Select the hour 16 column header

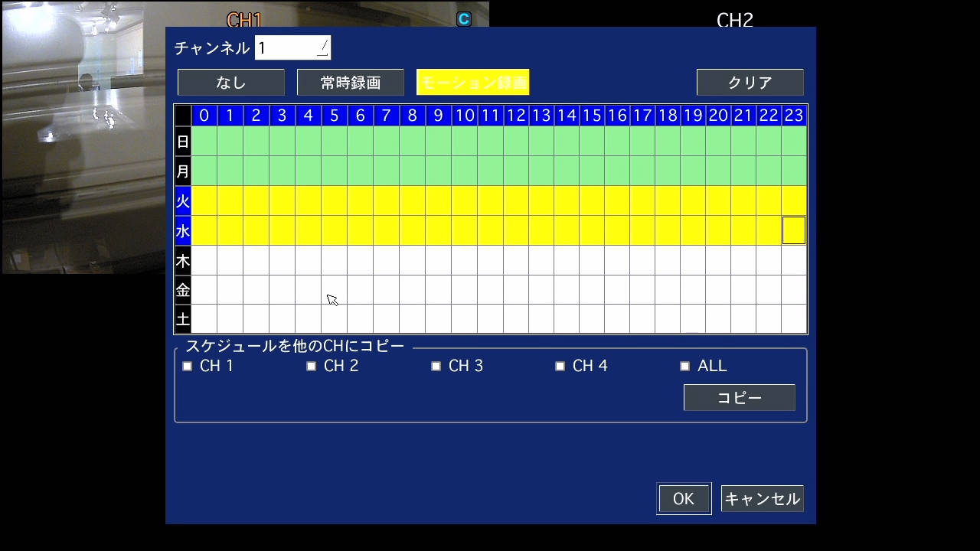click(x=617, y=116)
